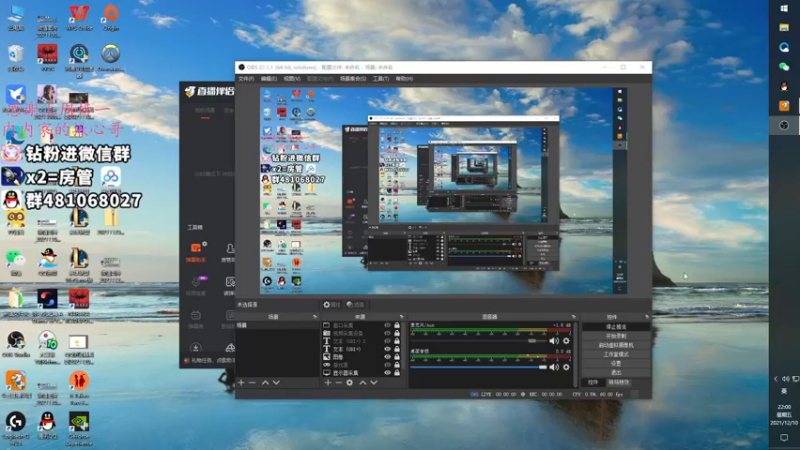Open the 编辑(E) menu
800x450 pixels.
(x=269, y=79)
